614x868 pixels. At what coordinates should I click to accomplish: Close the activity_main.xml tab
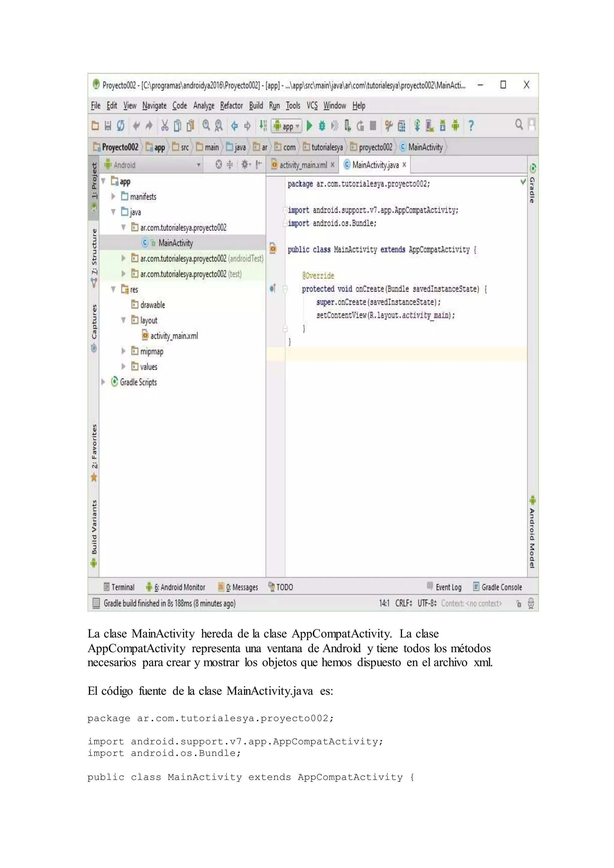[x=332, y=165]
